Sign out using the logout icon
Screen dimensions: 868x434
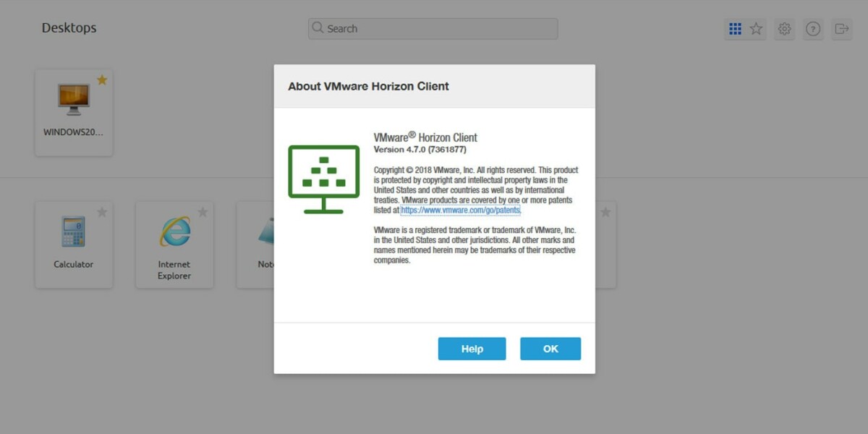click(x=841, y=28)
